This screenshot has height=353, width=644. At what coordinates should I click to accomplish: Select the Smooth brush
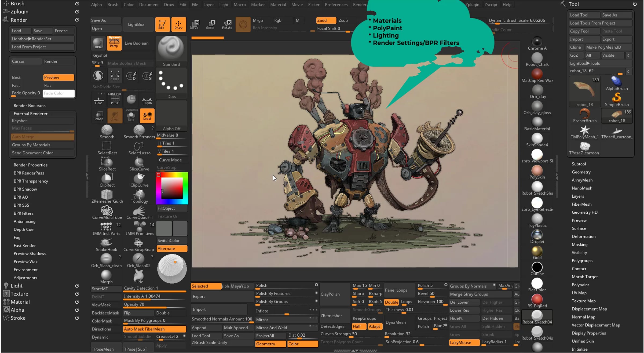point(107,132)
